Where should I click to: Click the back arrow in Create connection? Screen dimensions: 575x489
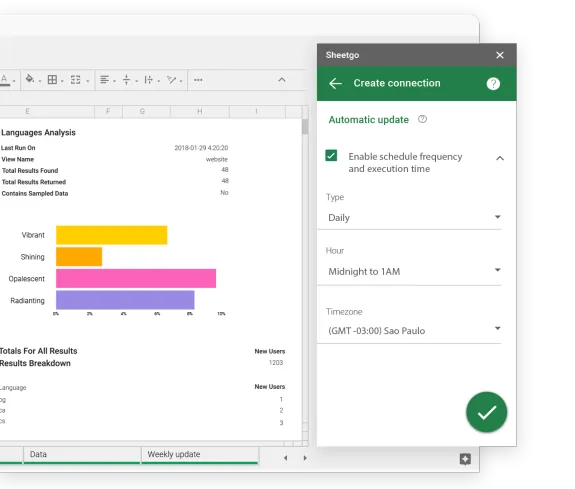pos(335,84)
